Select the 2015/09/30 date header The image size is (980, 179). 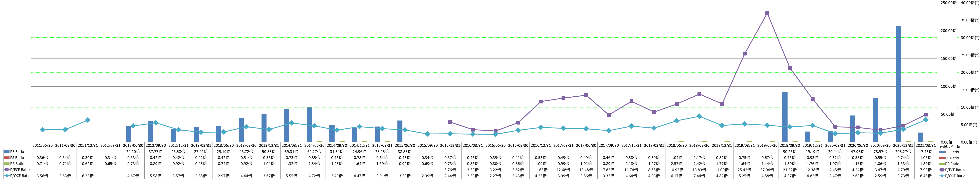(x=428, y=145)
